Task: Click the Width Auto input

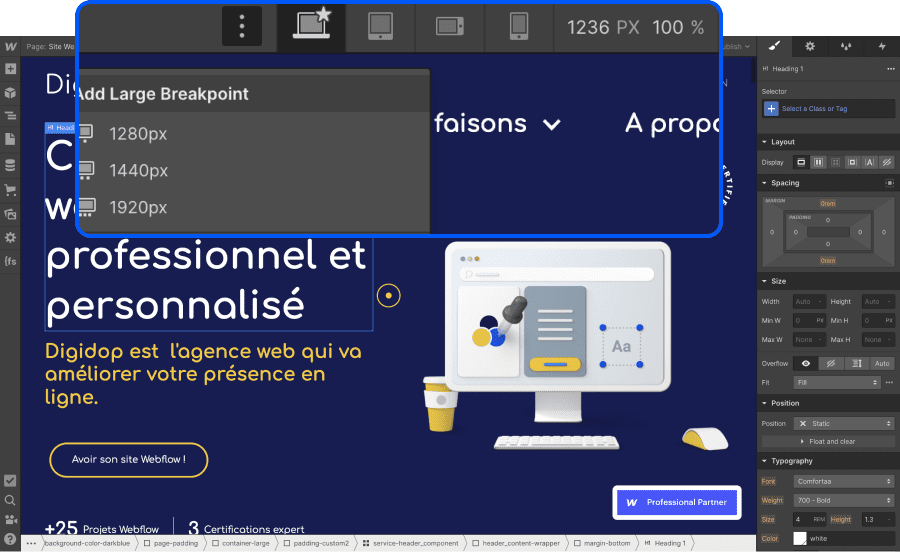Action: [809, 302]
